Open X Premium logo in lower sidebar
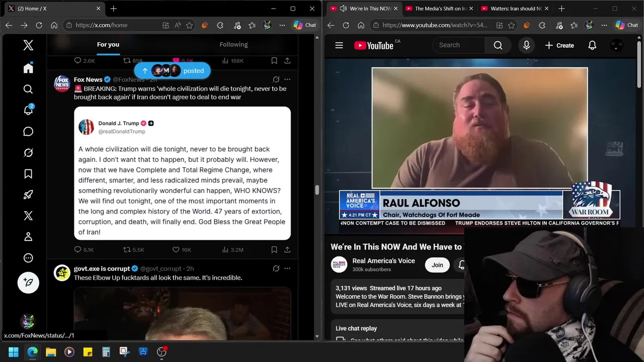This screenshot has height=362, width=644. pos(28,216)
